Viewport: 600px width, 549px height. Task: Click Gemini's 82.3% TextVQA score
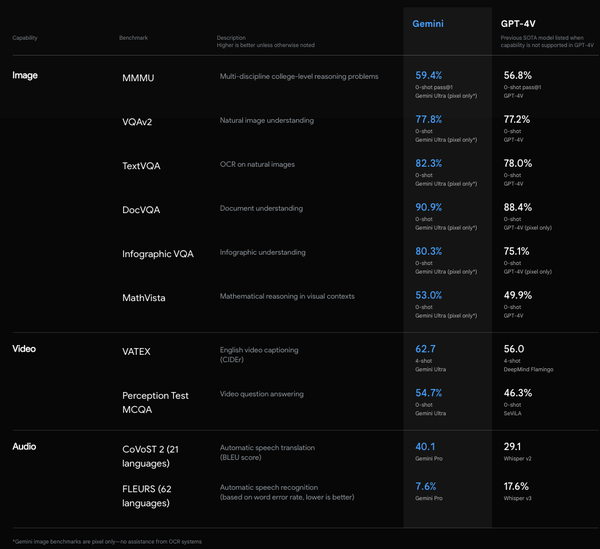(x=429, y=163)
